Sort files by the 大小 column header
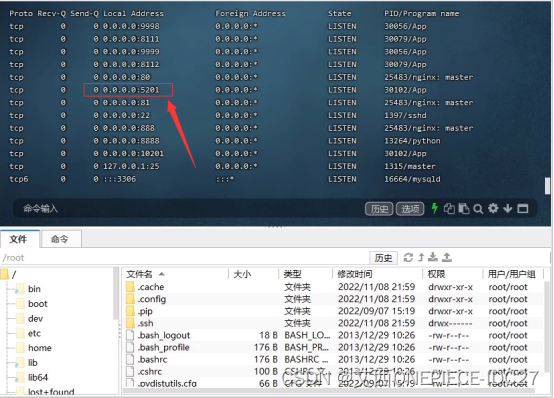 point(253,274)
